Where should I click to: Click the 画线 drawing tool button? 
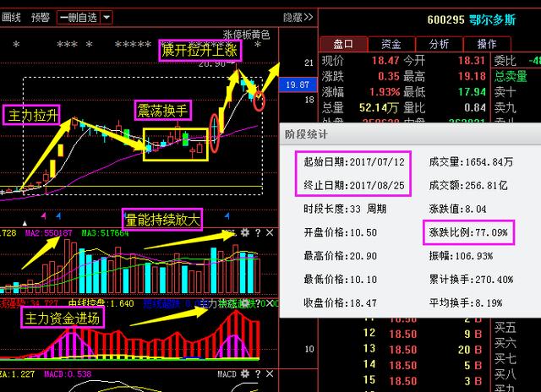(11, 17)
